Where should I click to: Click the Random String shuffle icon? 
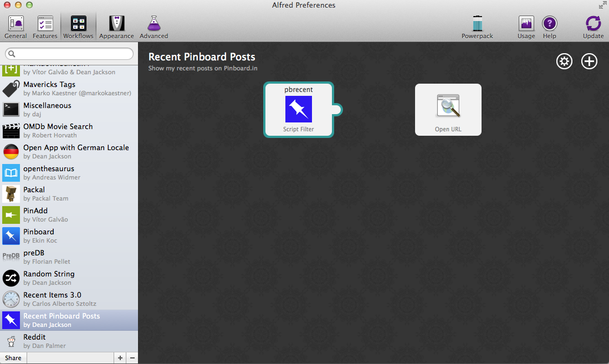pyautogui.click(x=11, y=278)
